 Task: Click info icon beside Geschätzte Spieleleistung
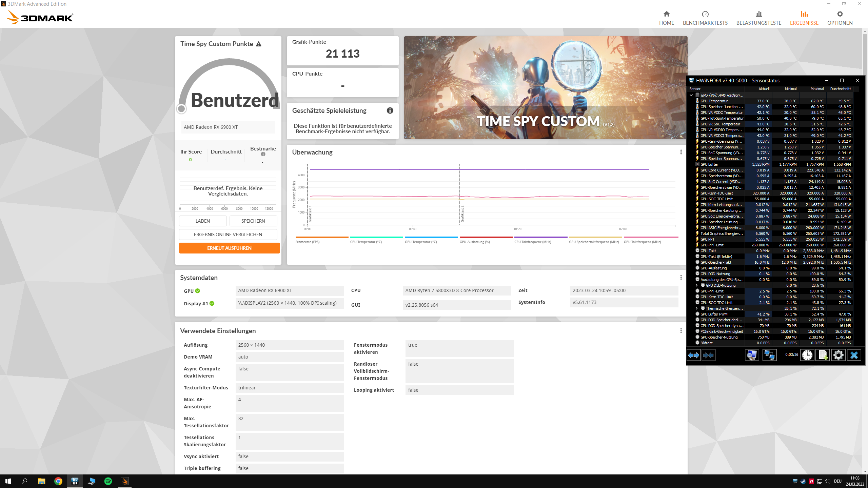pyautogui.click(x=390, y=110)
